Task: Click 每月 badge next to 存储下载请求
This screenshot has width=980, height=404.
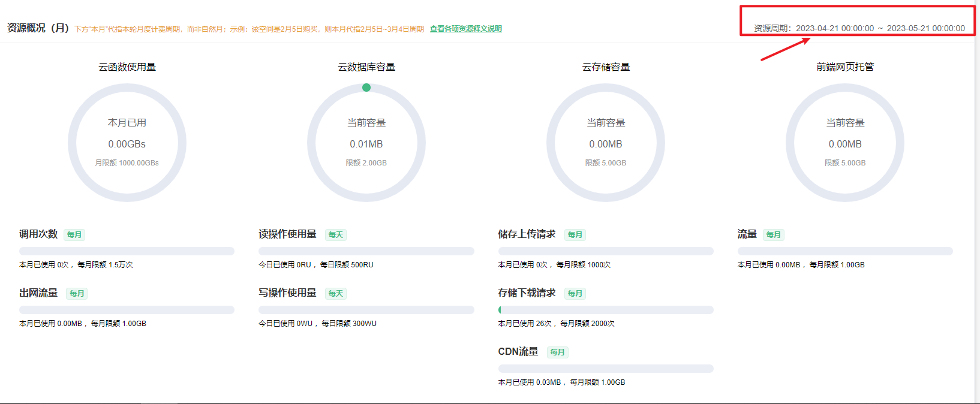Action: click(575, 294)
